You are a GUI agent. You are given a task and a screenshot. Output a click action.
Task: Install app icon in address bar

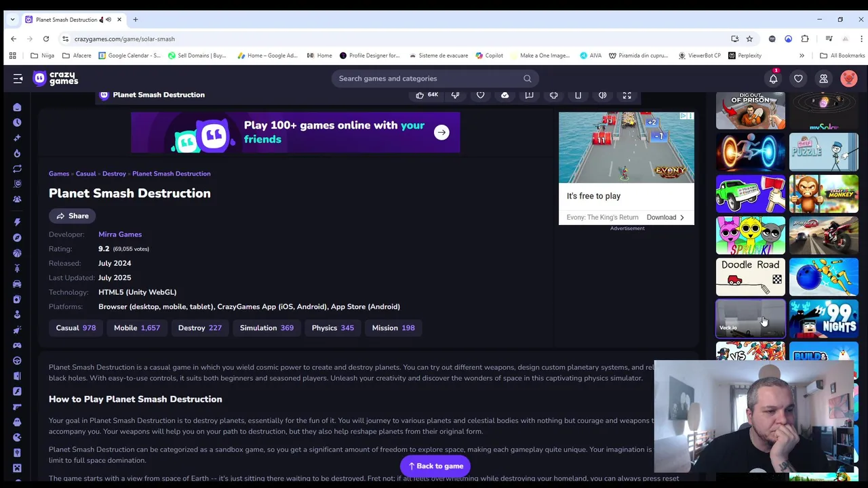click(x=734, y=39)
